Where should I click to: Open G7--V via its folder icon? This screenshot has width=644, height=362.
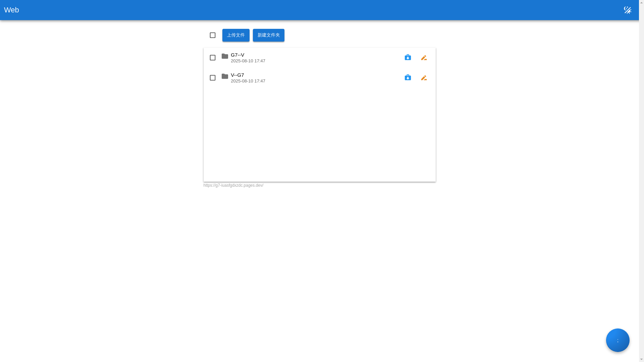click(225, 56)
